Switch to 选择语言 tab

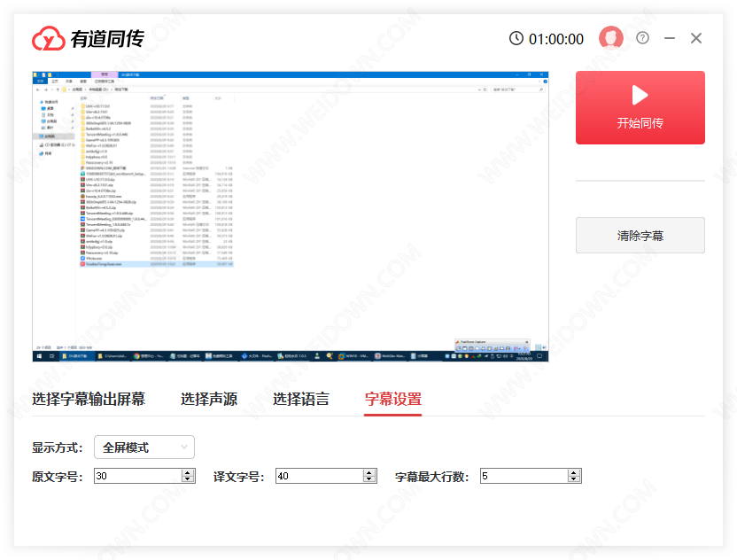tap(301, 400)
